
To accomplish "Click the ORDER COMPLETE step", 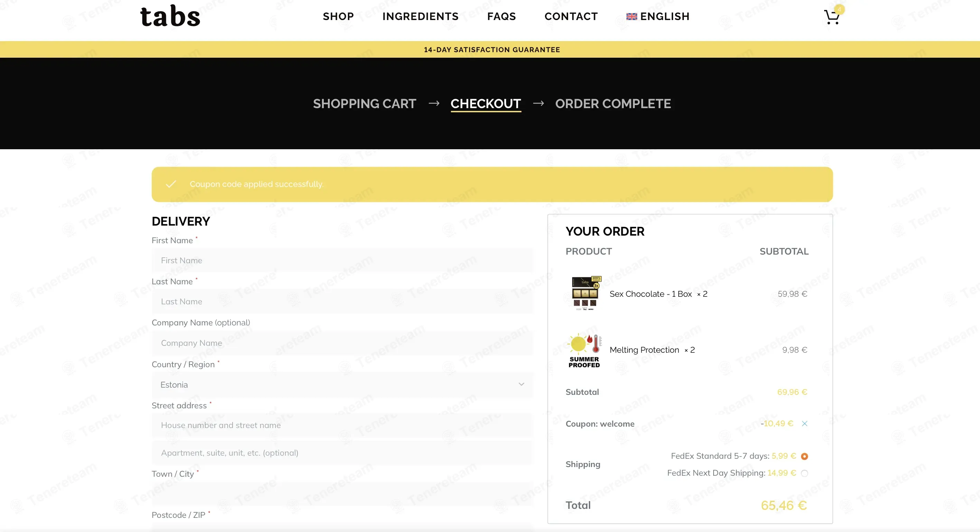I will tap(613, 103).
